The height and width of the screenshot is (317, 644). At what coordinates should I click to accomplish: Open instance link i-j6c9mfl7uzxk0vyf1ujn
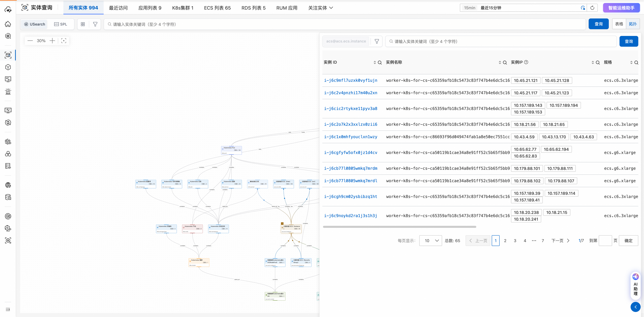pyautogui.click(x=351, y=80)
